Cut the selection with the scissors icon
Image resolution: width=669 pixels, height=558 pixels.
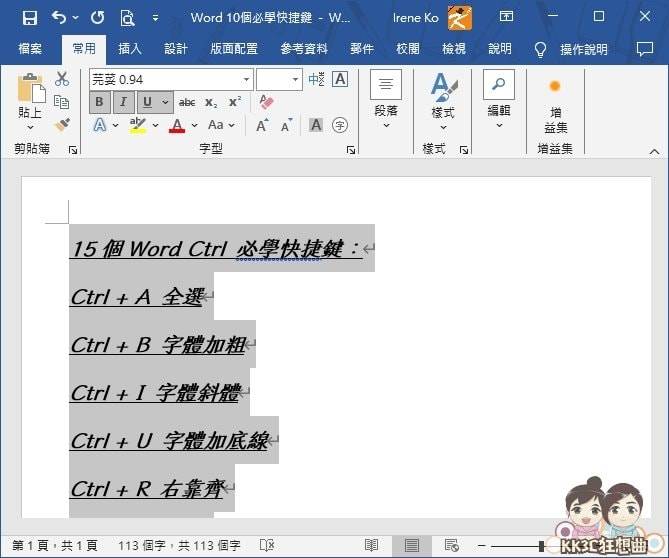(x=62, y=78)
